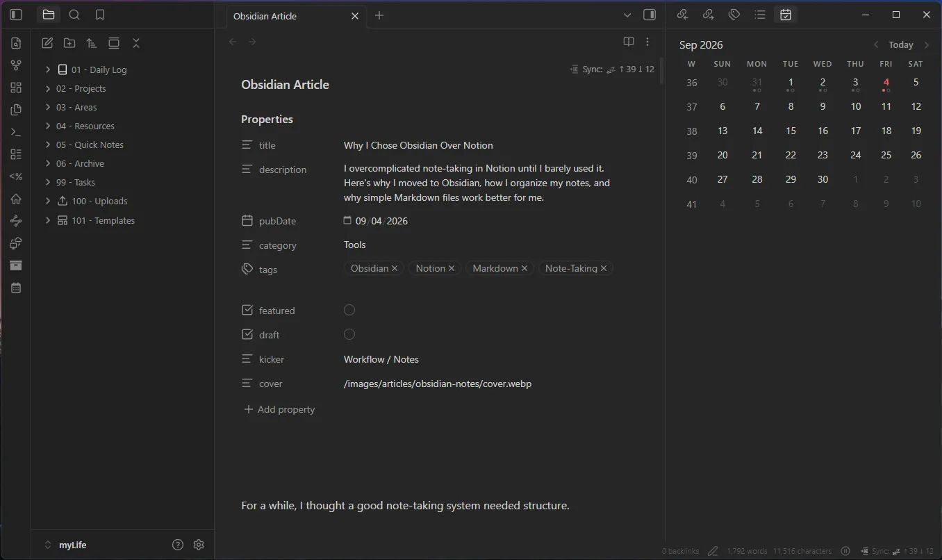Viewport: 942px width, 560px height.
Task: Open the tab list dropdown arrow
Action: (x=627, y=15)
